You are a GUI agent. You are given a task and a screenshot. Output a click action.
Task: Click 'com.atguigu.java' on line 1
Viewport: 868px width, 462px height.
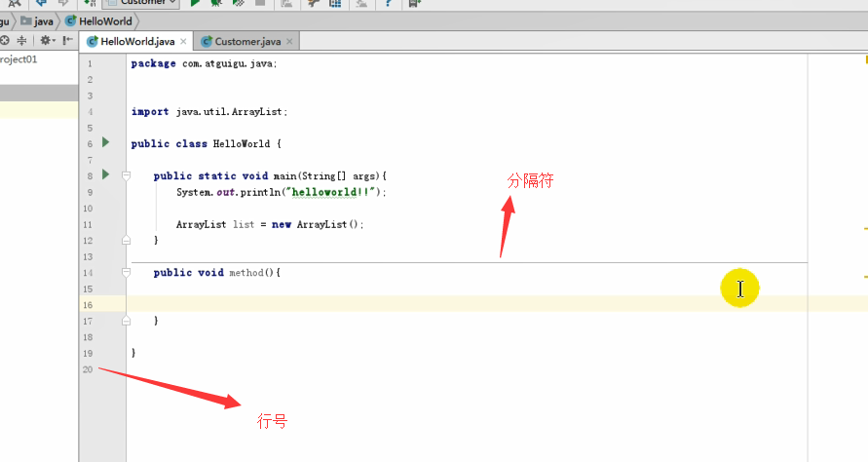pyautogui.click(x=228, y=63)
